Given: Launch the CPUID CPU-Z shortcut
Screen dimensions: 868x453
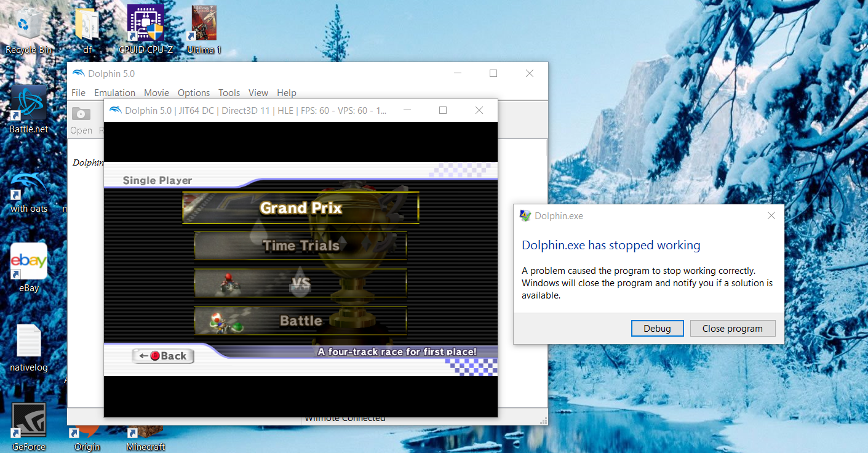Looking at the screenshot, I should coord(146,31).
